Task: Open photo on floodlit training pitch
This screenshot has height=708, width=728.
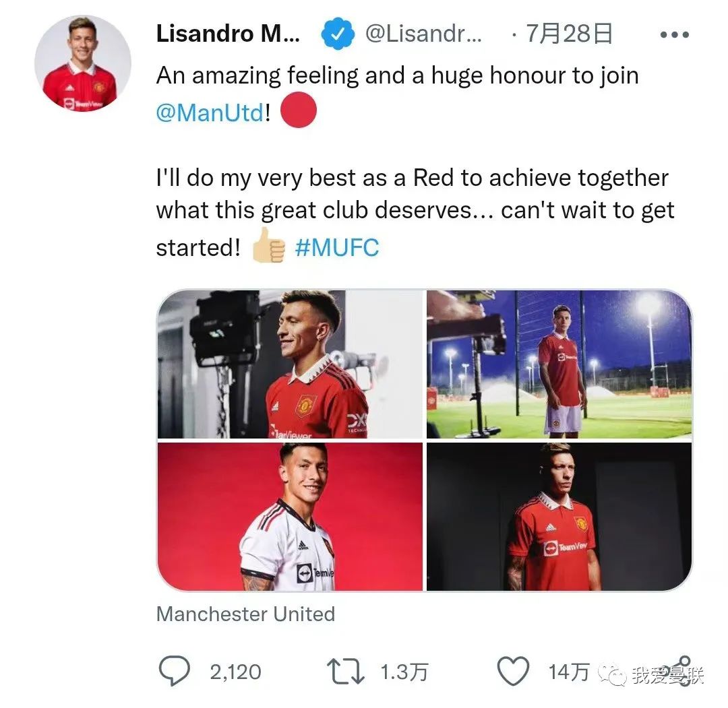Action: [559, 364]
